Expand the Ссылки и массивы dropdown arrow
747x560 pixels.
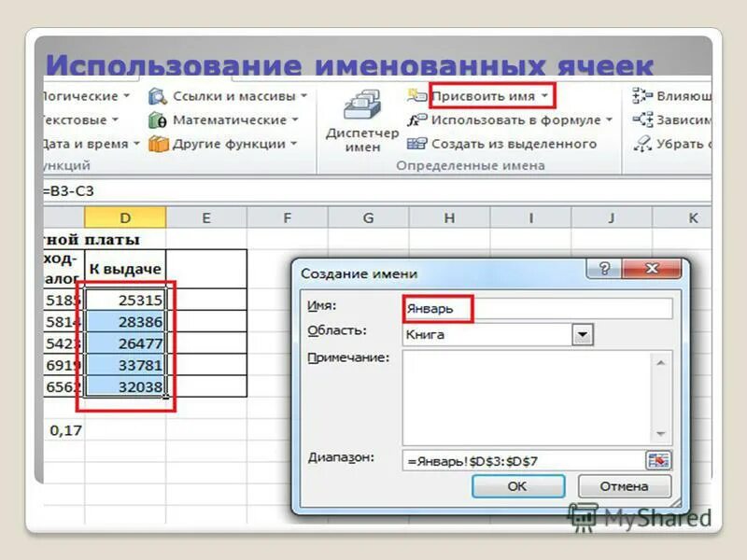click(304, 96)
